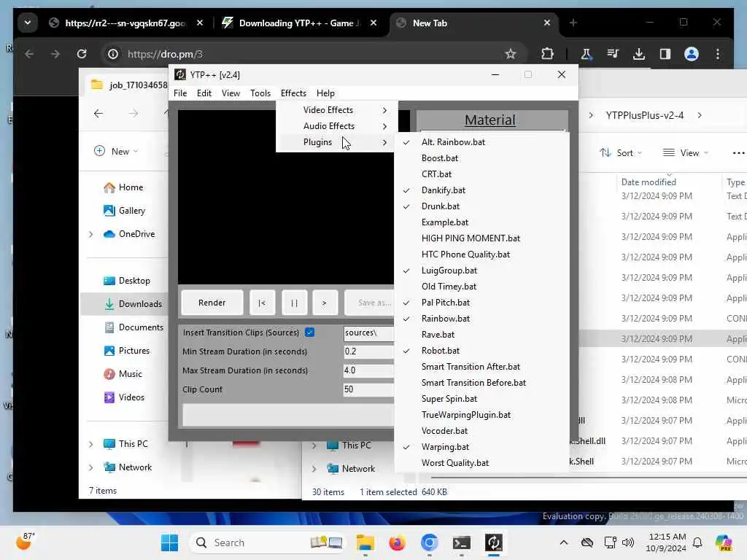
Task: Enable Smart Transition Before.bat plugin
Action: point(481,383)
